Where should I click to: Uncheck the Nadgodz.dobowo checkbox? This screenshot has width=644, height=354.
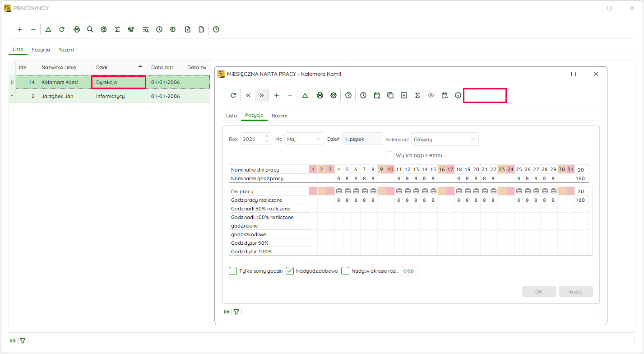tap(290, 271)
